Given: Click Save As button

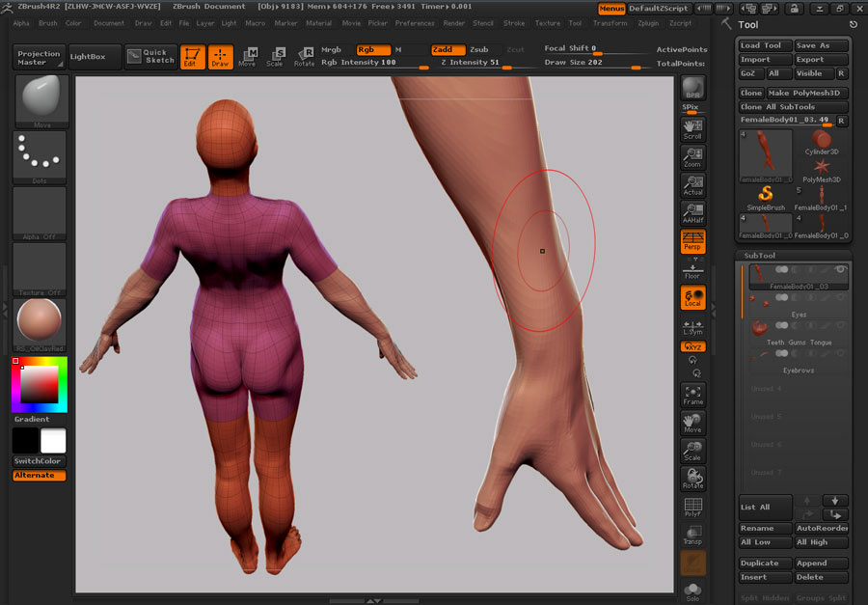Looking at the screenshot, I should pos(821,45).
